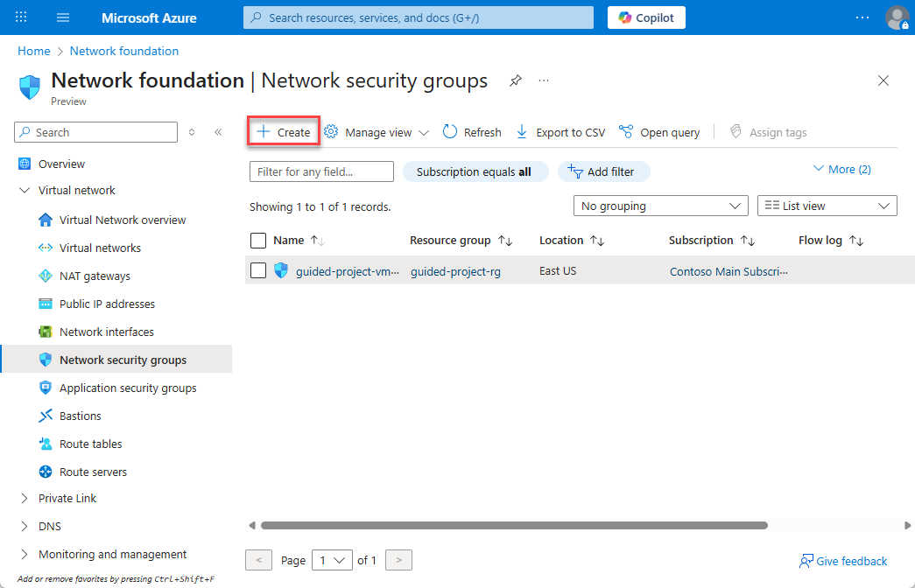Check the select-all checkbox in header
The image size is (915, 588).
tap(258, 241)
